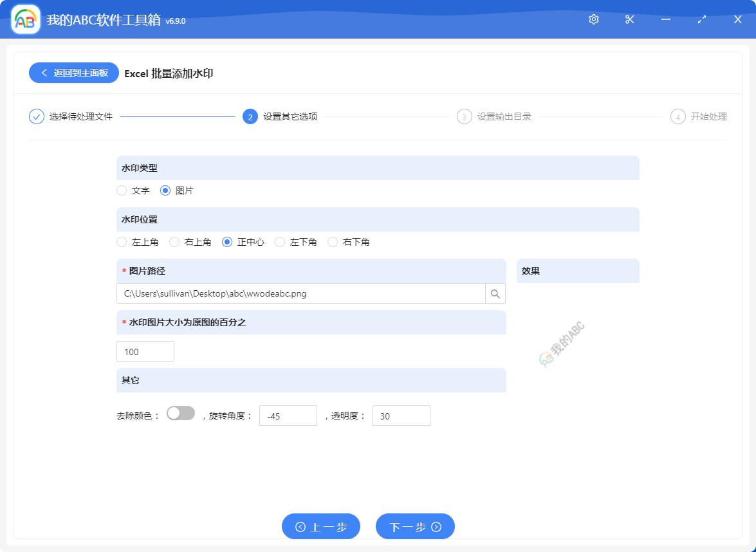This screenshot has height=552, width=756.
Task: Edit the watermark size percentage field
Action: 145,351
